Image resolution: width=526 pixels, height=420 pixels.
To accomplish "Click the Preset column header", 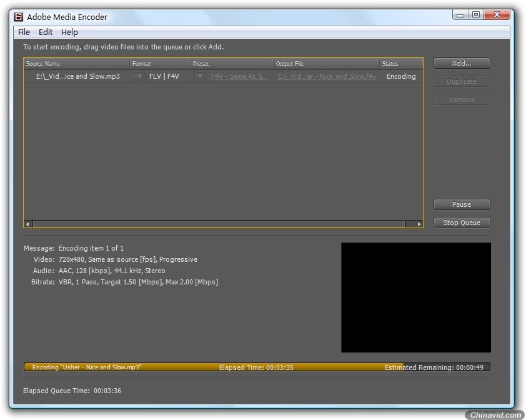I will pyautogui.click(x=232, y=64).
